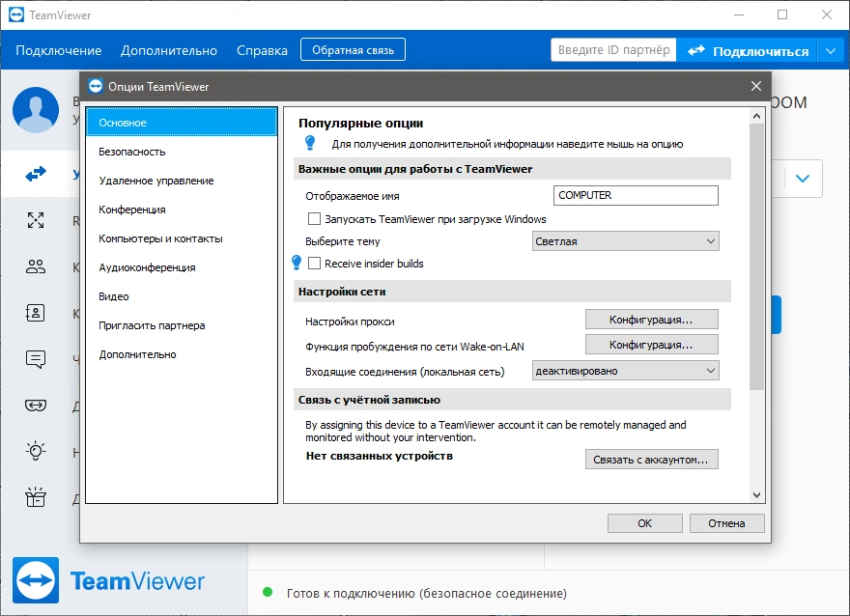Image resolution: width=850 pixels, height=616 pixels.
Task: Open the Computers & Contacts address book icon
Action: (x=36, y=313)
